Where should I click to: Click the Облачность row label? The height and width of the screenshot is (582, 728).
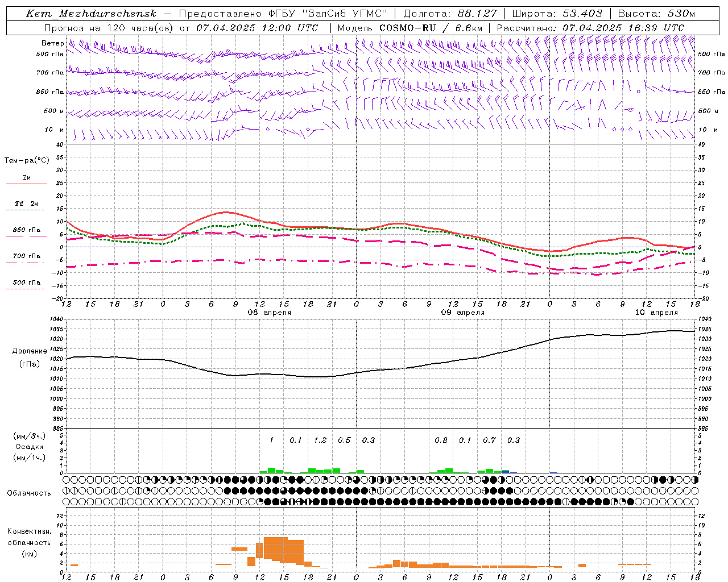click(29, 493)
